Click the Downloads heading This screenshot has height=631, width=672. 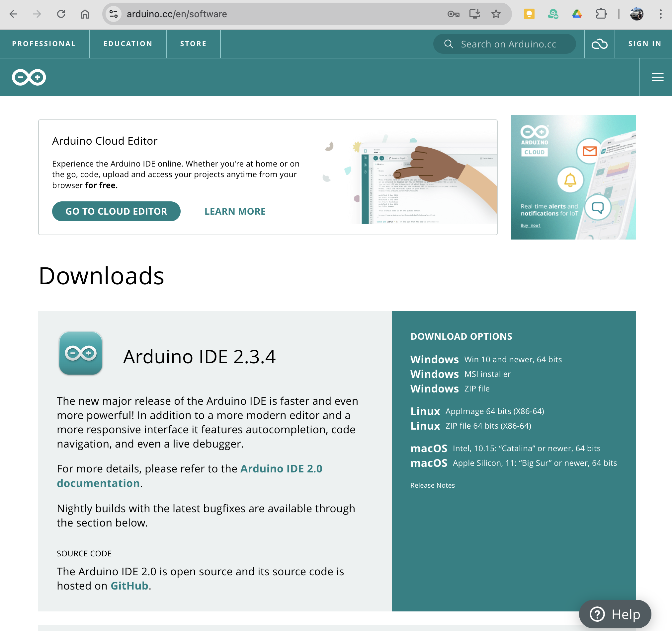point(101,276)
